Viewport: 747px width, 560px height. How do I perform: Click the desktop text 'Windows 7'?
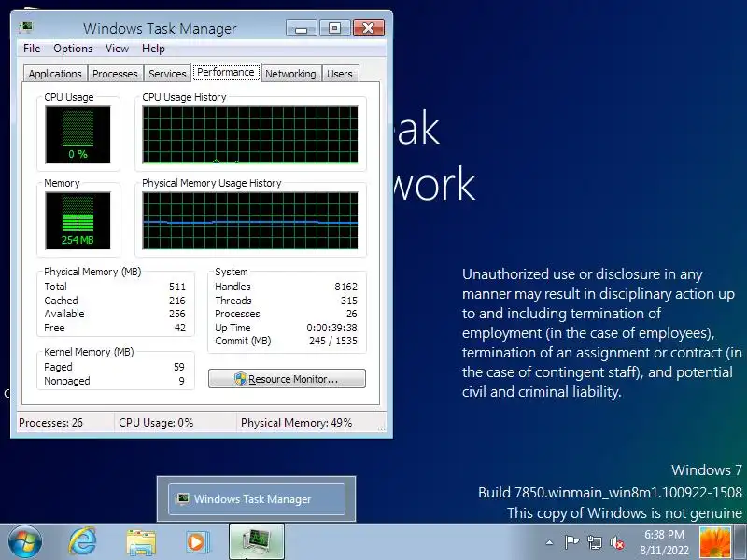[707, 470]
